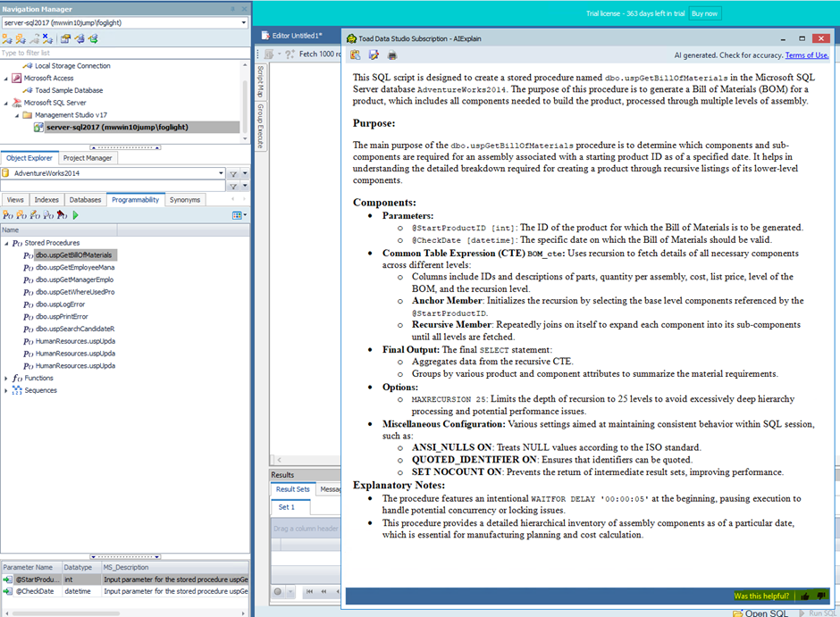Screen dimensions: 840x617
Task: Open the Views tab
Action: (15, 200)
